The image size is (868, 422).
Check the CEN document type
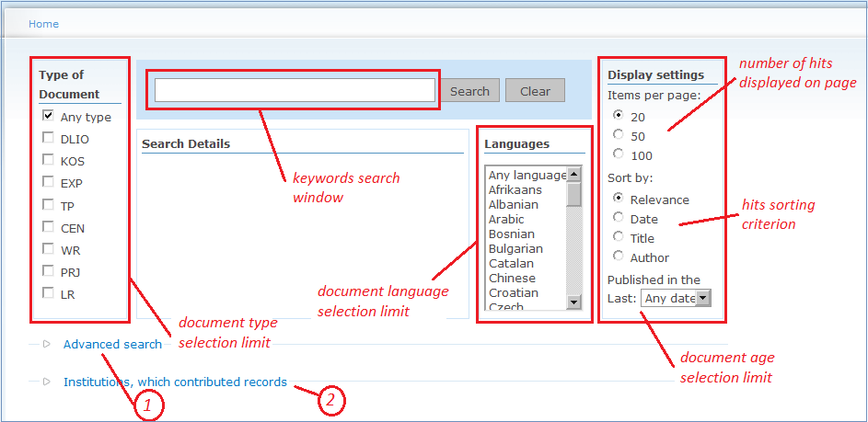(48, 227)
